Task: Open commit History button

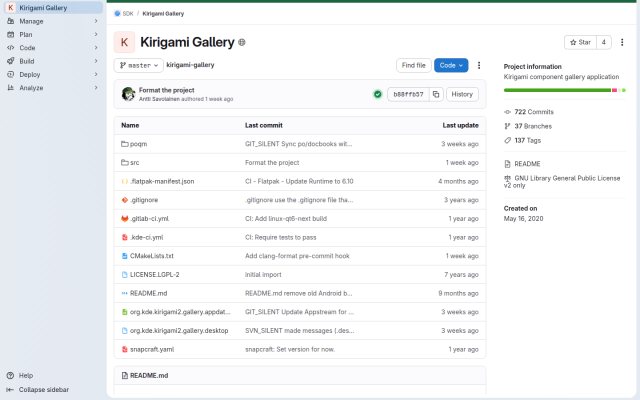Action: click(x=462, y=94)
